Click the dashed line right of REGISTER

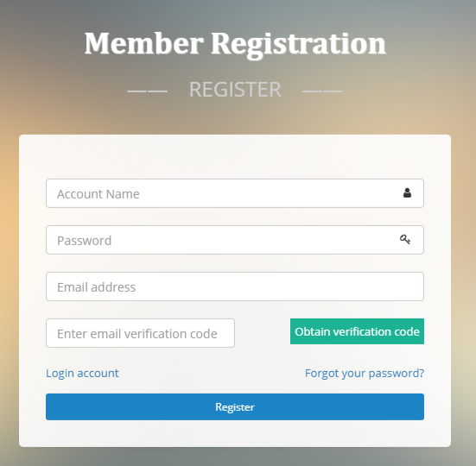pyautogui.click(x=323, y=91)
